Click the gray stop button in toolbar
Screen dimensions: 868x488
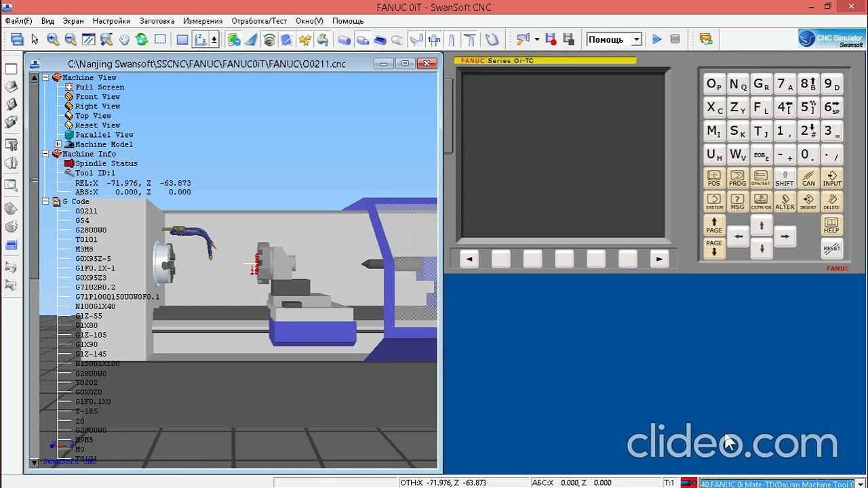[675, 39]
